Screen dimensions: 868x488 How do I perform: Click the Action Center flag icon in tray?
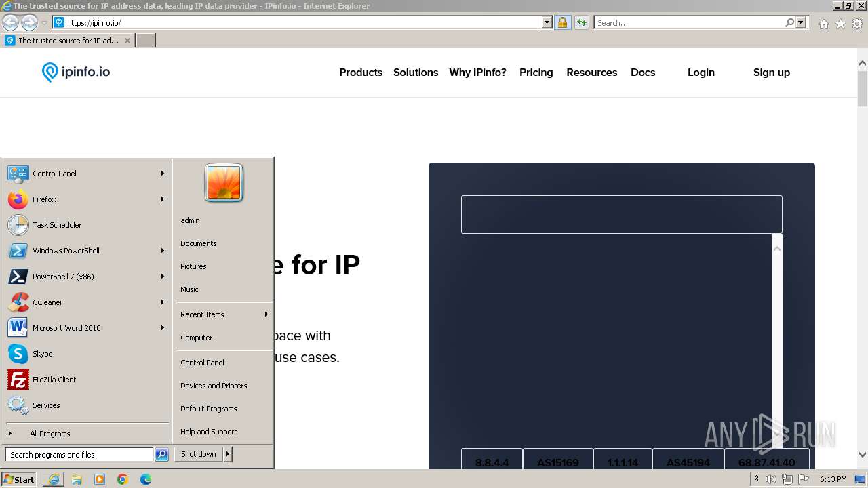(x=804, y=479)
